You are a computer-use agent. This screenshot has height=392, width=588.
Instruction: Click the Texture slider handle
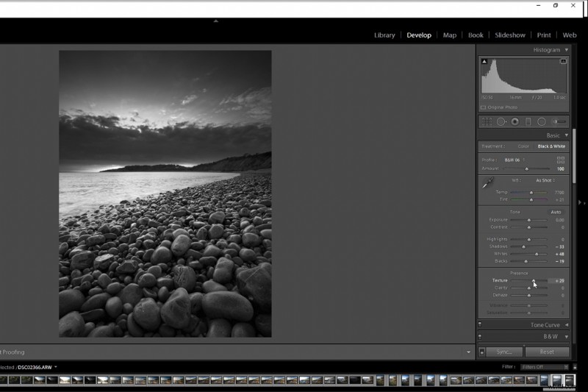[534, 281]
